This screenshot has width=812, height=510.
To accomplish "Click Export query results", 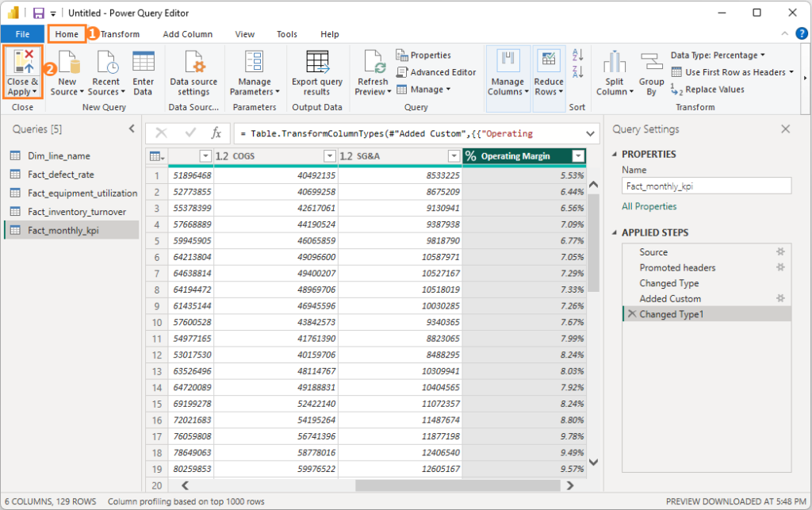I will point(317,73).
